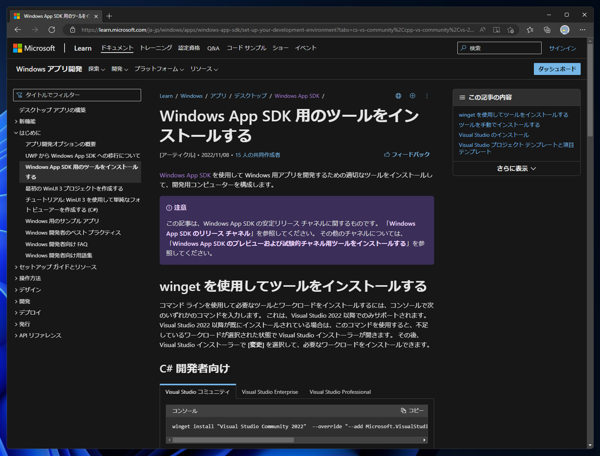Click the filter funnel icon in sidebar
The width and height of the screenshot is (600, 456).
point(19,95)
